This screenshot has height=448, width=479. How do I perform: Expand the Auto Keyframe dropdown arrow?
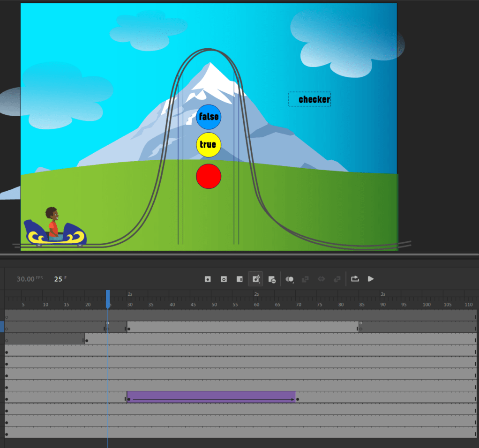pyautogui.click(x=259, y=283)
